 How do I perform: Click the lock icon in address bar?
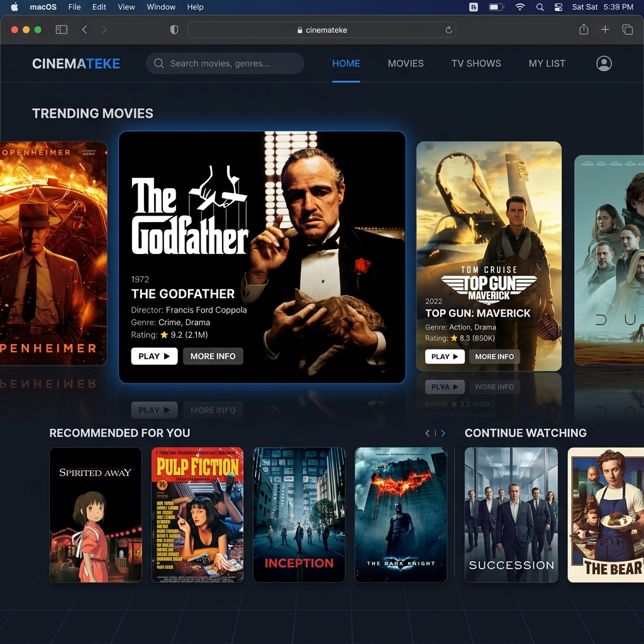300,30
